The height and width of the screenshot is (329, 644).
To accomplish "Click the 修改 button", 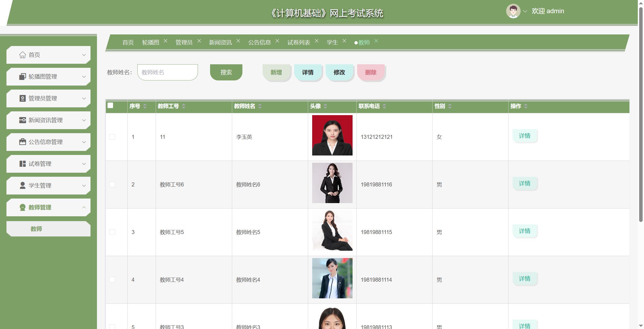I will coord(339,72).
